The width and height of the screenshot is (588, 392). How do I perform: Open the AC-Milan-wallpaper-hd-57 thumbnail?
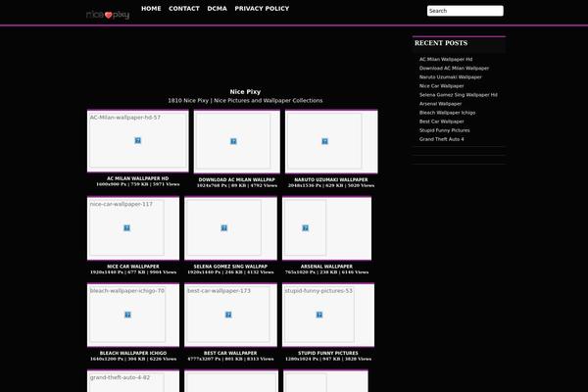(x=138, y=141)
